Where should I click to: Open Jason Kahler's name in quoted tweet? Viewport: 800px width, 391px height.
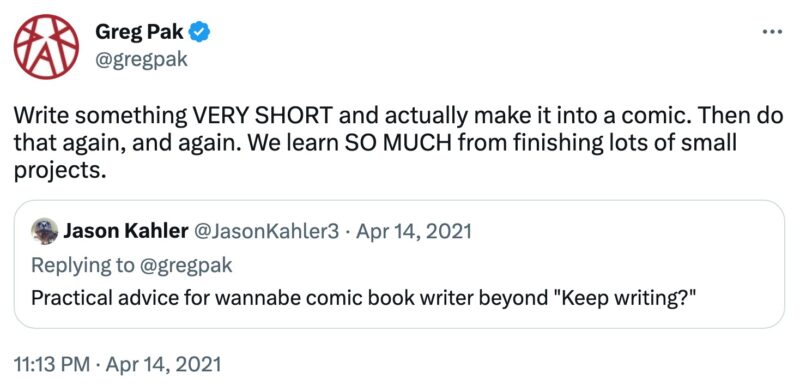pos(125,232)
